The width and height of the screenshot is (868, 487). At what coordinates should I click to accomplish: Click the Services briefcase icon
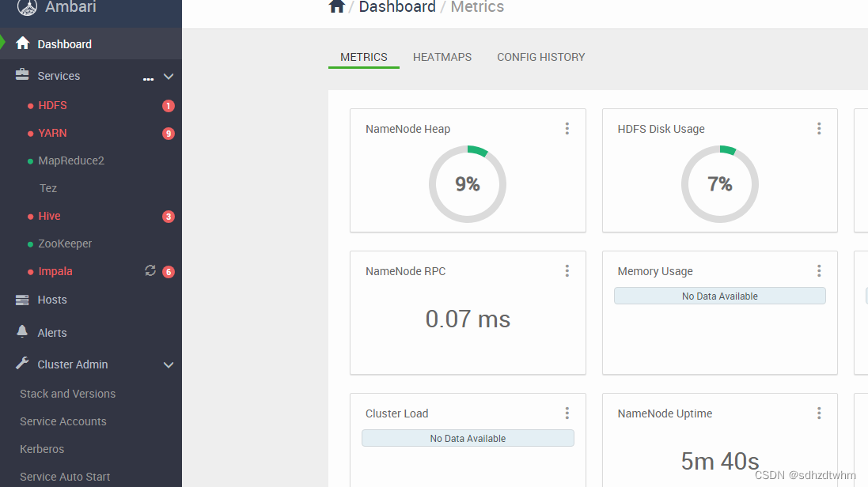point(22,74)
